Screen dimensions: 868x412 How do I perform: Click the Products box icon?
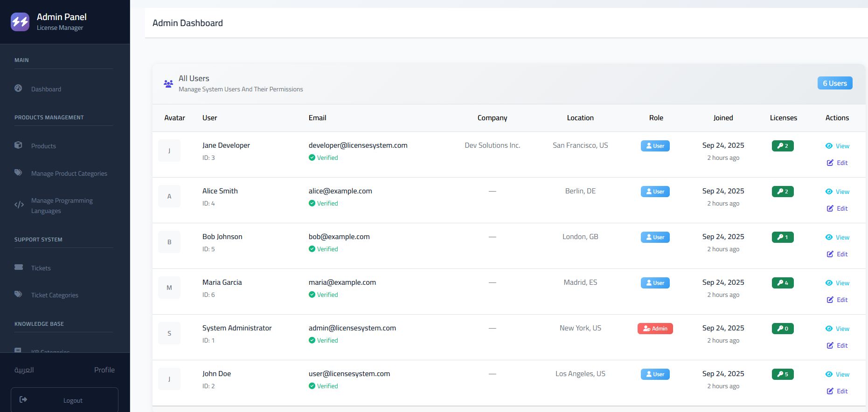[x=18, y=145]
